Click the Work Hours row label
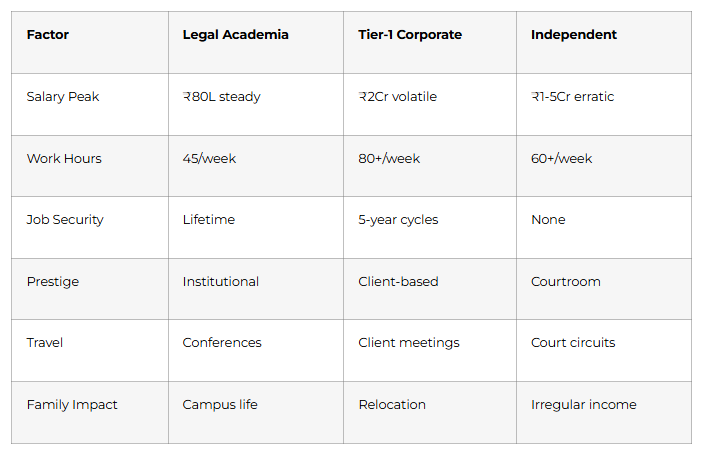This screenshot has height=452, width=702. tap(64, 158)
